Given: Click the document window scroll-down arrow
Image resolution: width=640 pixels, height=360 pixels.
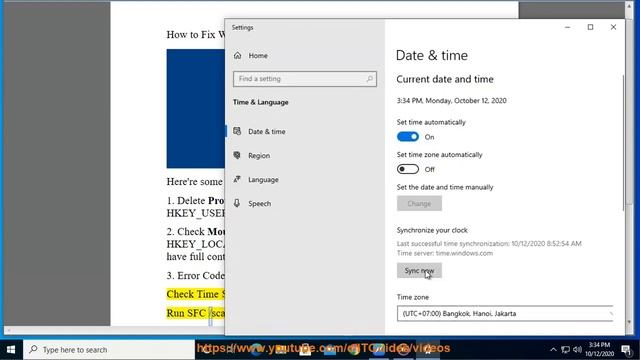Looking at the screenshot, I should (x=629, y=322).
